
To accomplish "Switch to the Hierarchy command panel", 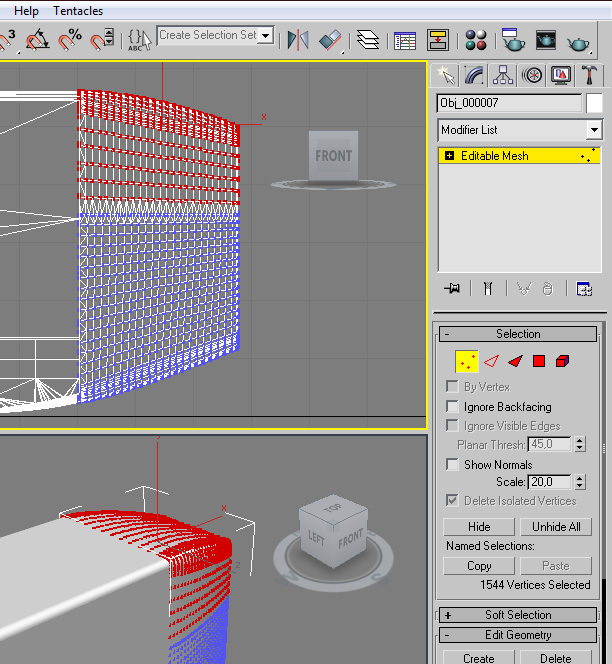I will pyautogui.click(x=503, y=75).
